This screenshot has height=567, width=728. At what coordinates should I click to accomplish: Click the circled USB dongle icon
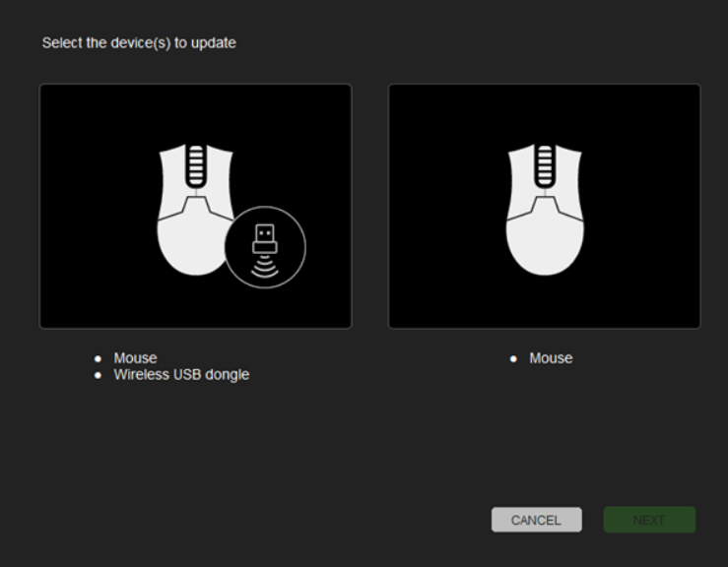265,246
